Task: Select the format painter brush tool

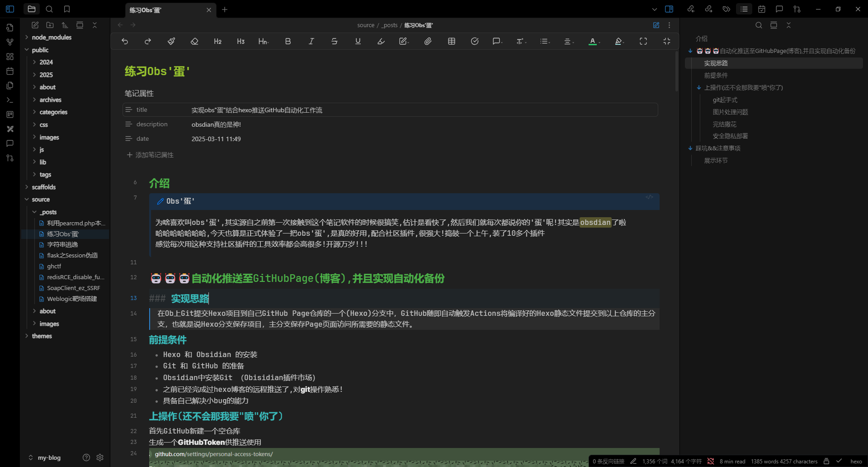Action: point(171,41)
